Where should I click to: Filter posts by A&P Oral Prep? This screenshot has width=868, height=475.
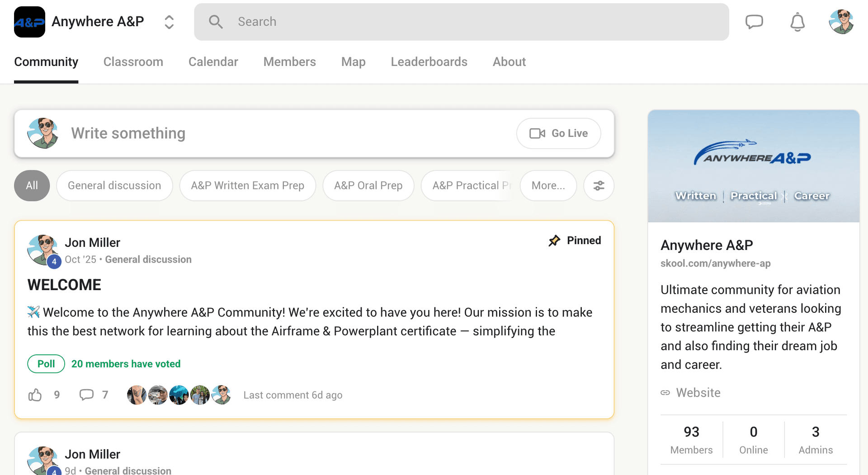pyautogui.click(x=368, y=186)
